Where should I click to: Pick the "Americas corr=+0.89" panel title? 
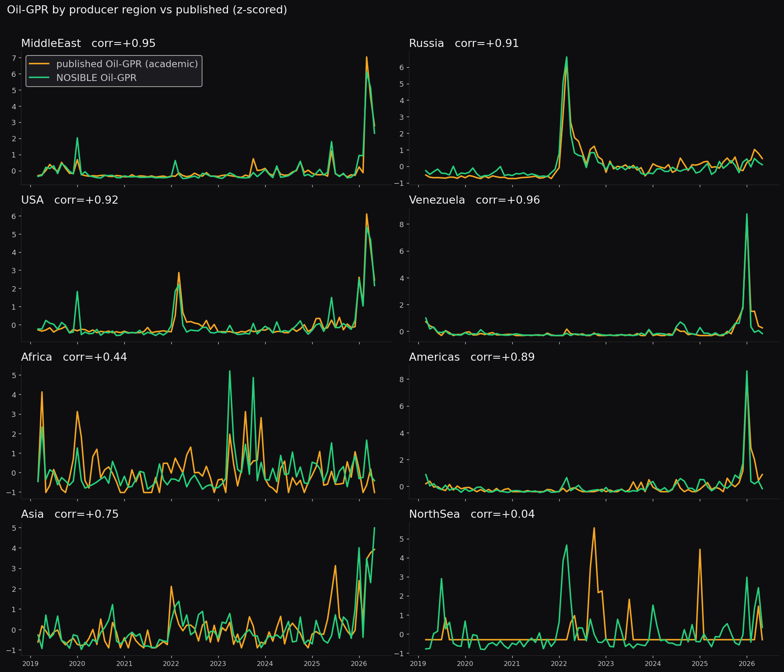(x=472, y=357)
